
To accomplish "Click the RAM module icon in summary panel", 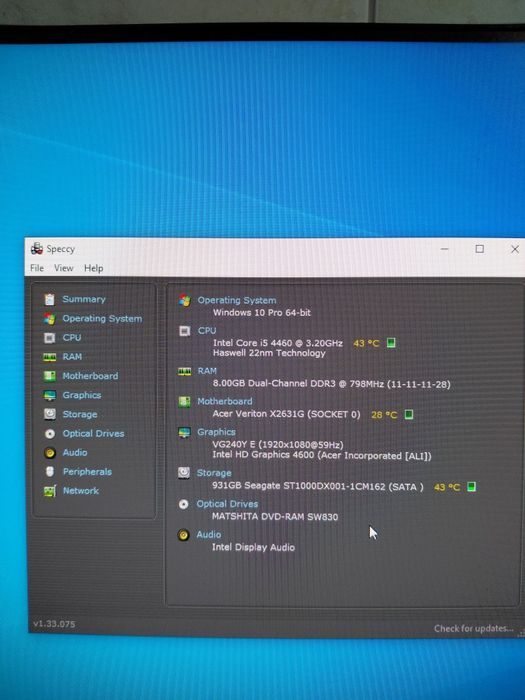I will 184,371.
